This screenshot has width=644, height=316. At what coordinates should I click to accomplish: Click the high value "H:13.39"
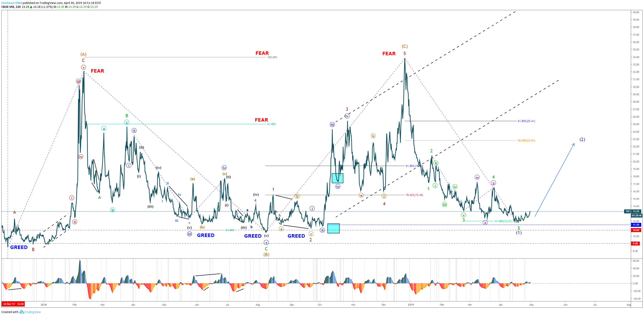70,7
